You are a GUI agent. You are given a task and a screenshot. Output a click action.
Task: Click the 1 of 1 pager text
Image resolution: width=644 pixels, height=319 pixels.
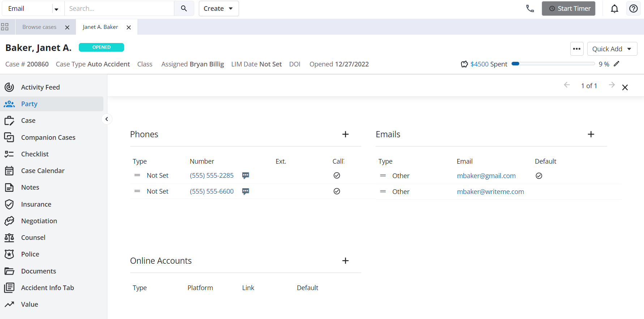pos(589,86)
